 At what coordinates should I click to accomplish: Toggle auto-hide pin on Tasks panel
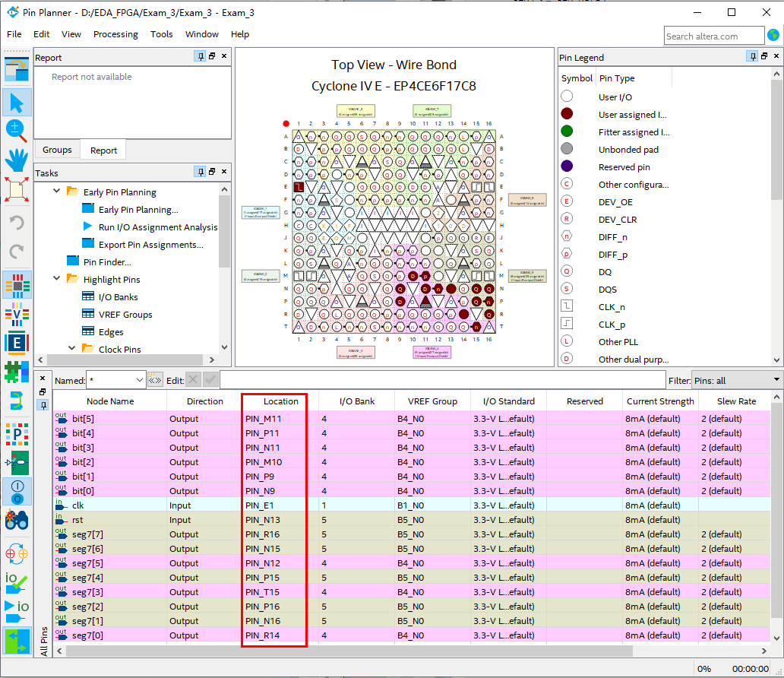pos(200,172)
